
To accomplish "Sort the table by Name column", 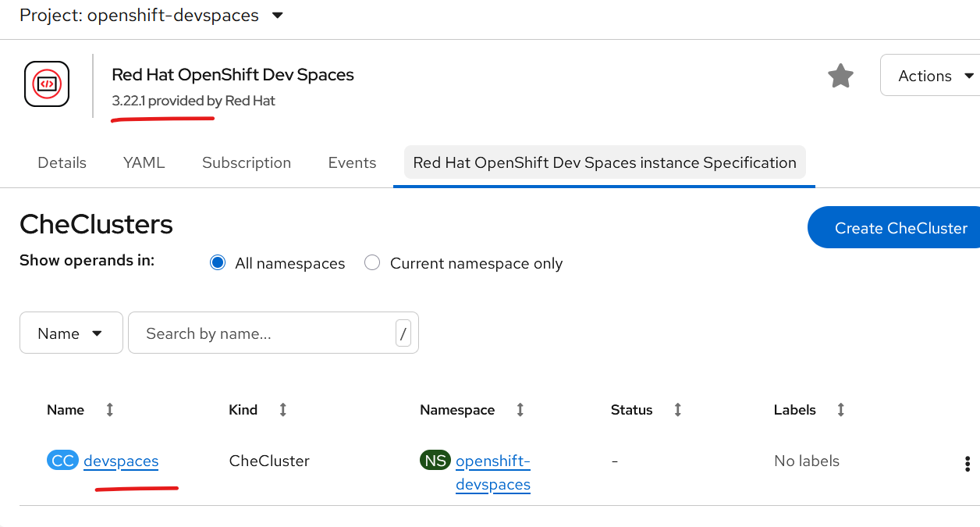I will tap(110, 410).
